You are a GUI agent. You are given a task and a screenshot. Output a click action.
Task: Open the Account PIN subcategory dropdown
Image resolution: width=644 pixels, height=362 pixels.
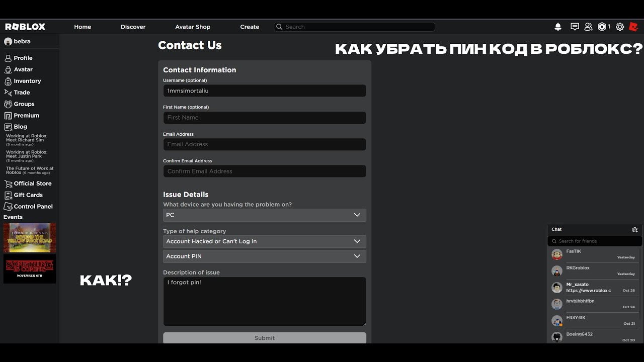pyautogui.click(x=265, y=256)
